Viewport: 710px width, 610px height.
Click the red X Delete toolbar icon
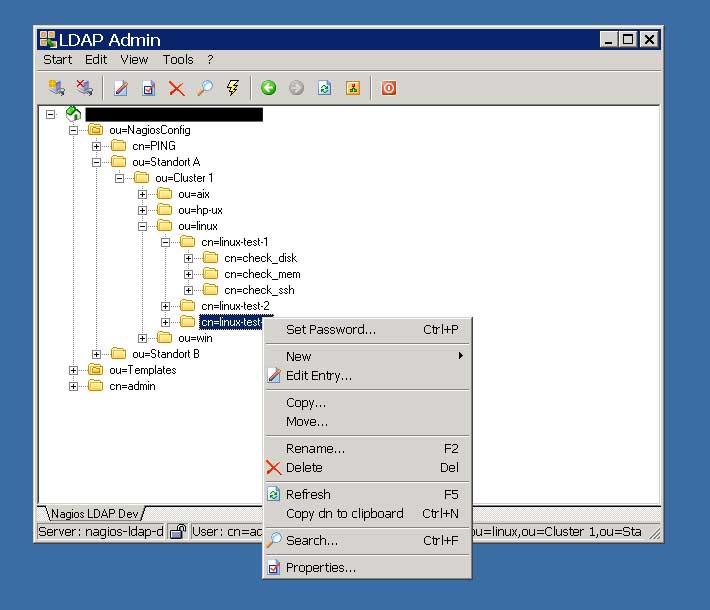pyautogui.click(x=177, y=88)
